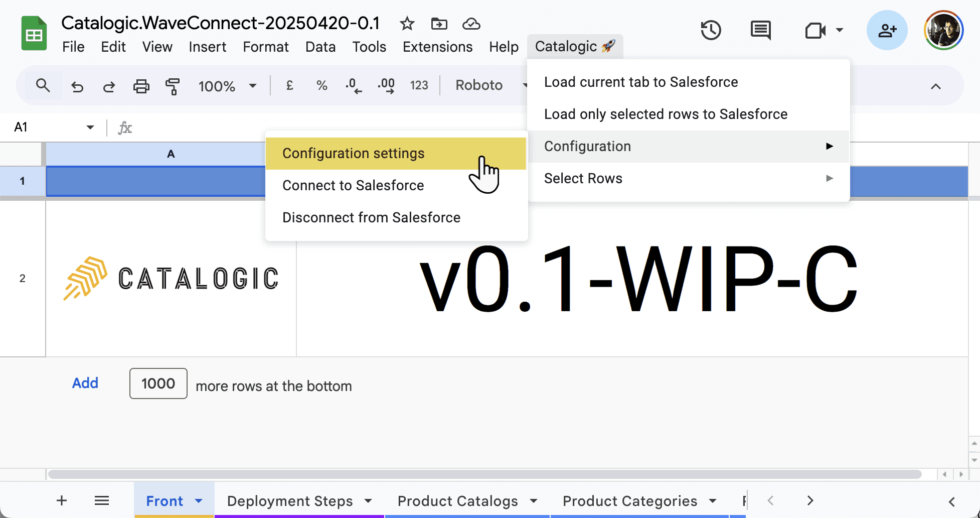Open Deployment Steps tab dropdown arrow
The width and height of the screenshot is (980, 518).
368,501
